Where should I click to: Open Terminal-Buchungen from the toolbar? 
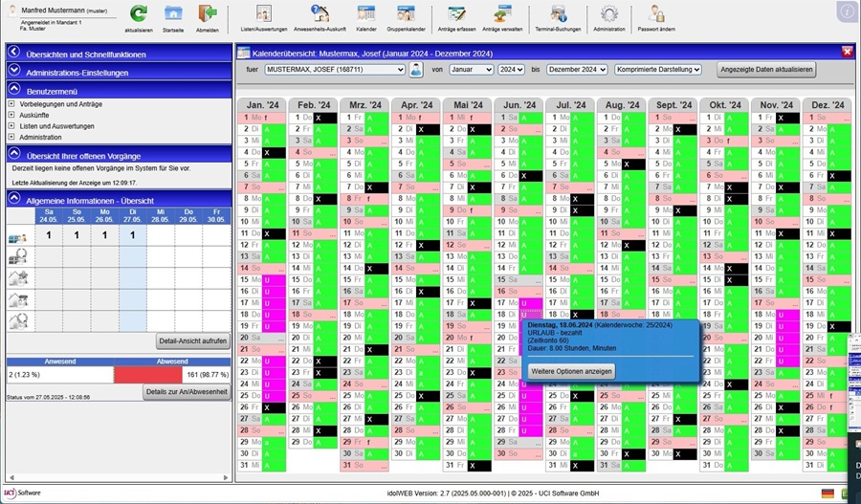(558, 13)
